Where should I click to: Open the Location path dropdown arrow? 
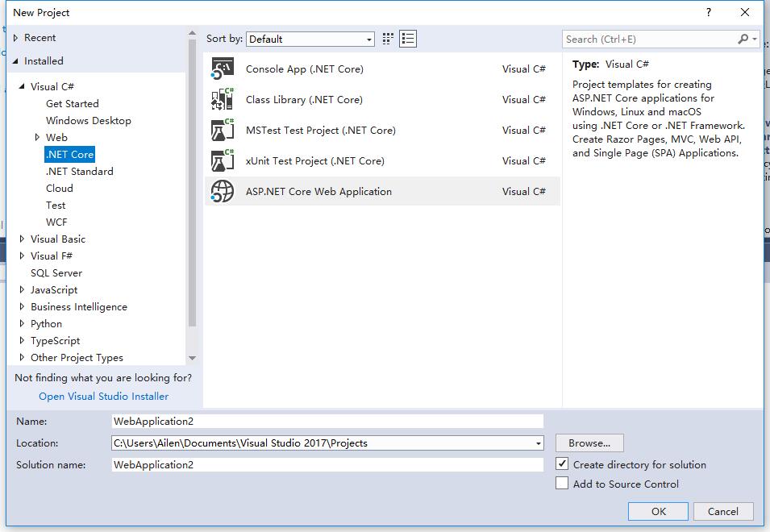[x=536, y=443]
